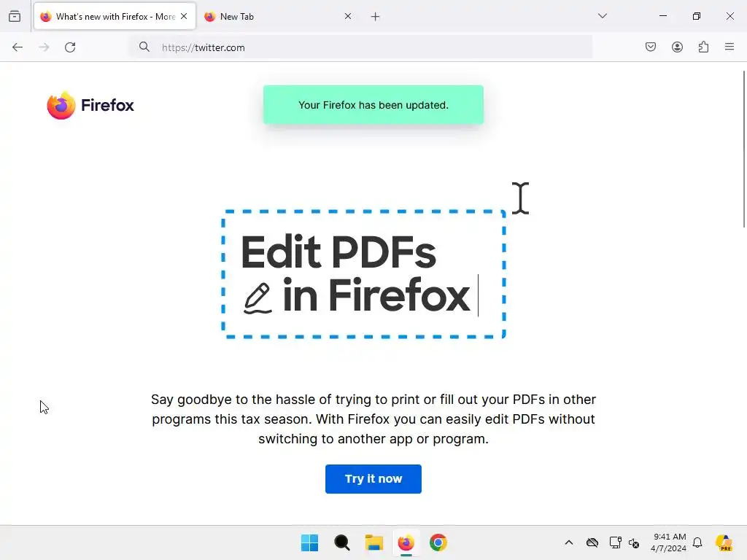Open the network status tray icon
The image size is (747, 560).
tap(615, 542)
